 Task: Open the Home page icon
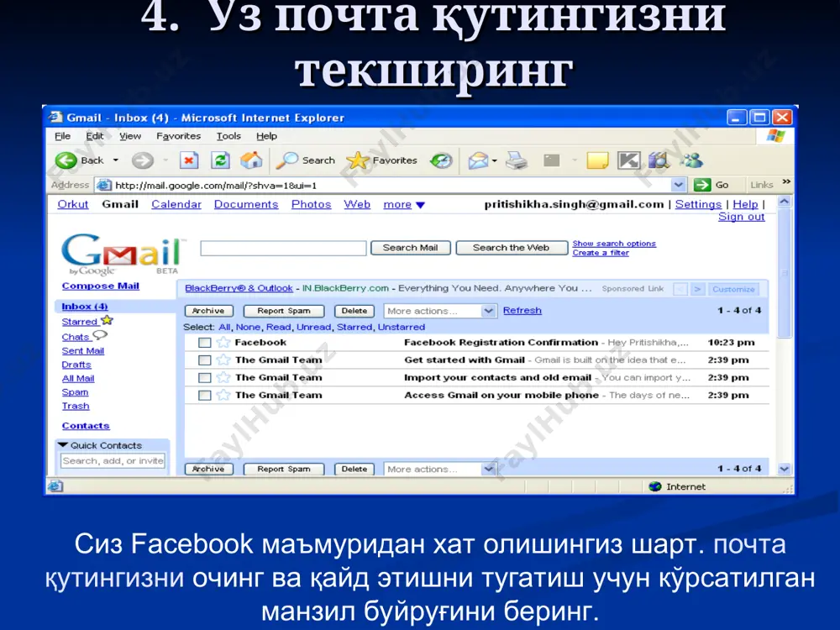point(251,160)
